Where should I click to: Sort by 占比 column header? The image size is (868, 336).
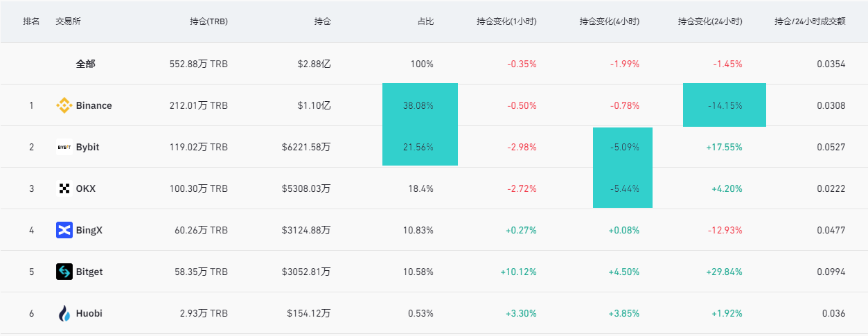pos(425,21)
